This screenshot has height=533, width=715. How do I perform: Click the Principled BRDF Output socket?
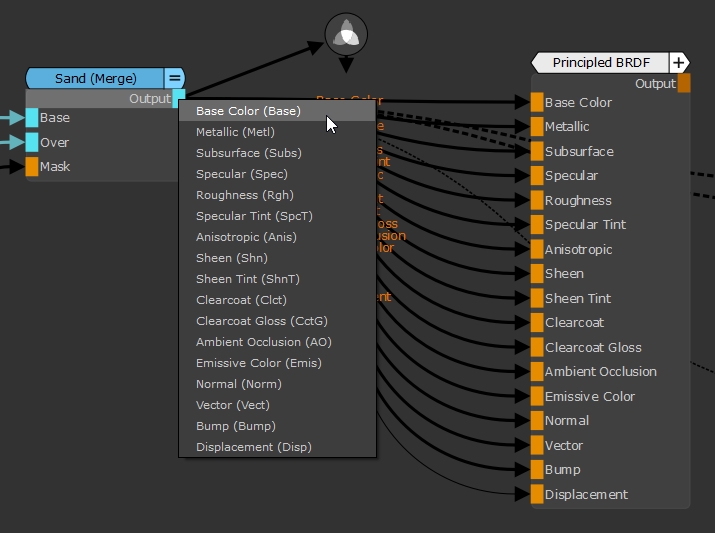(x=684, y=84)
